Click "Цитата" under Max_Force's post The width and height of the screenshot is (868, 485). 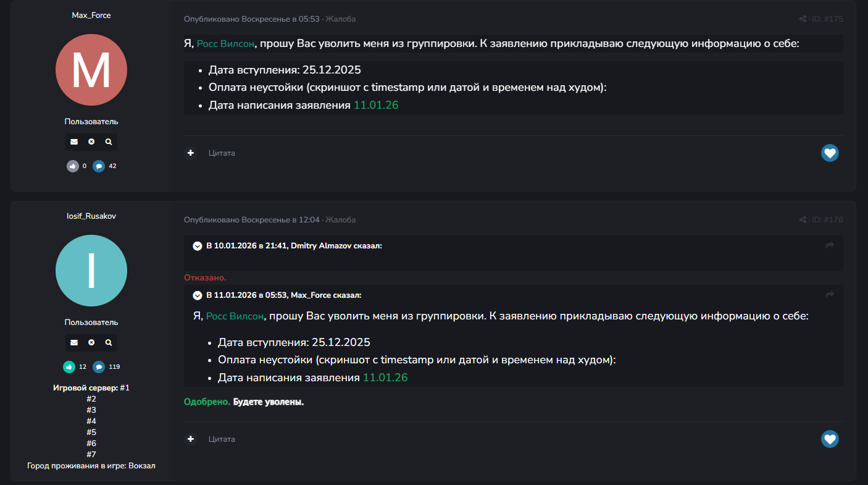point(222,153)
